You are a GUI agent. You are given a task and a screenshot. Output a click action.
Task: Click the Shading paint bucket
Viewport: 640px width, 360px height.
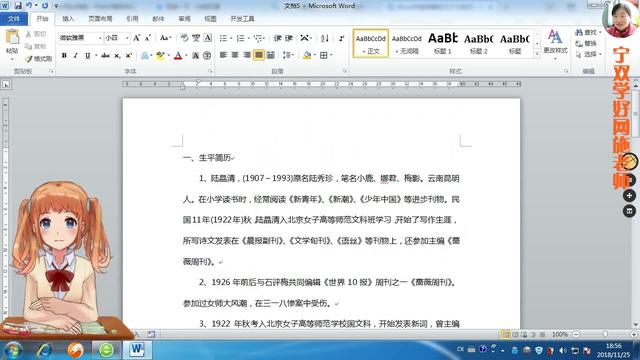[x=307, y=55]
